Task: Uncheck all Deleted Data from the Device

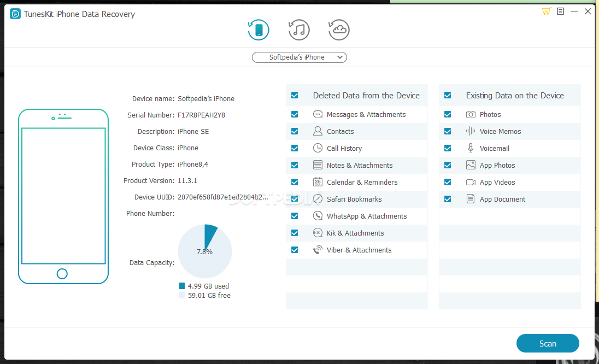Action: [295, 95]
